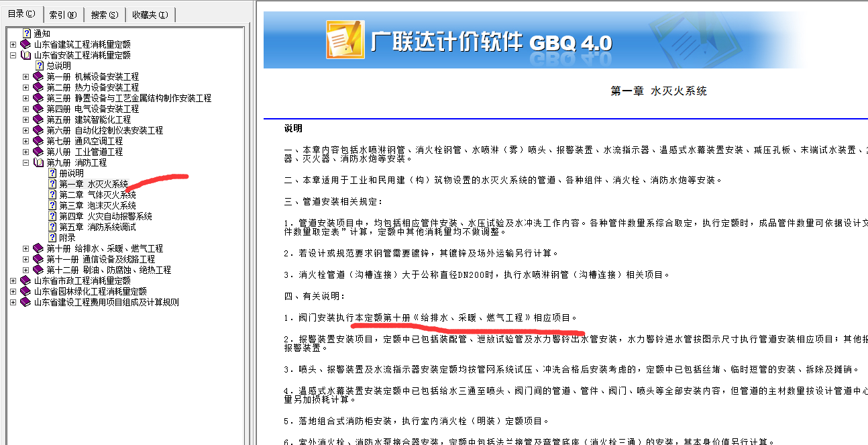Image resolution: width=868 pixels, height=445 pixels.
Task: Collapse the 山东省安装工程消耗量定额 node
Action: tap(13, 55)
